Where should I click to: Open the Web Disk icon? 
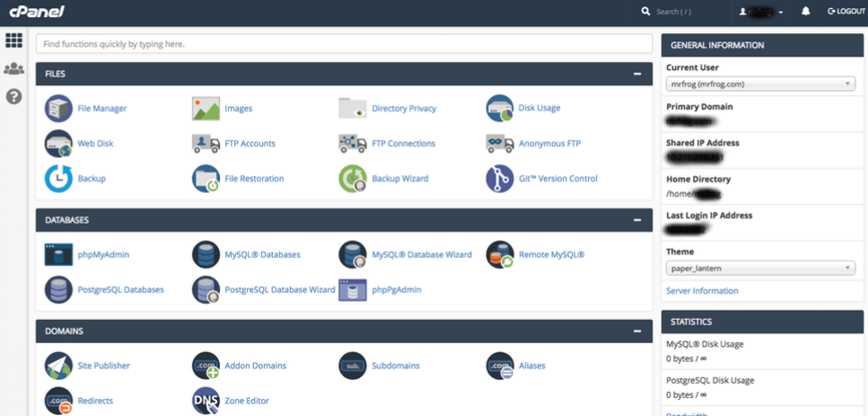58,144
